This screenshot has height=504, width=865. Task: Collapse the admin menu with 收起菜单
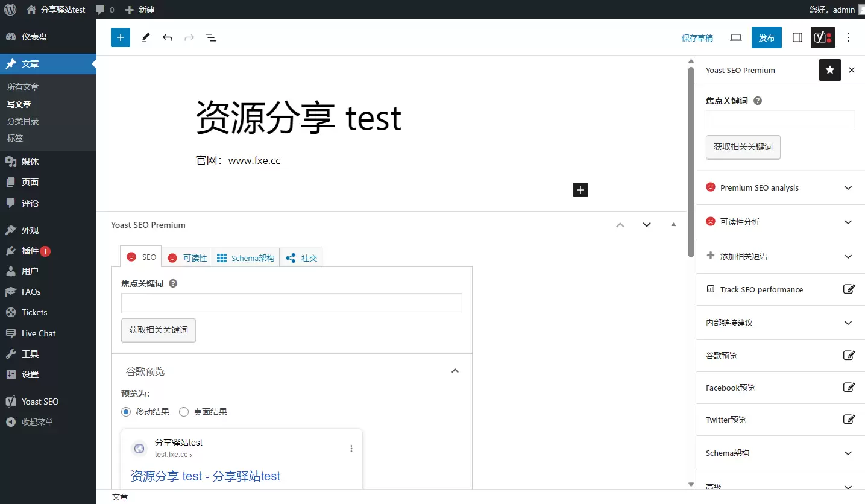(x=48, y=422)
